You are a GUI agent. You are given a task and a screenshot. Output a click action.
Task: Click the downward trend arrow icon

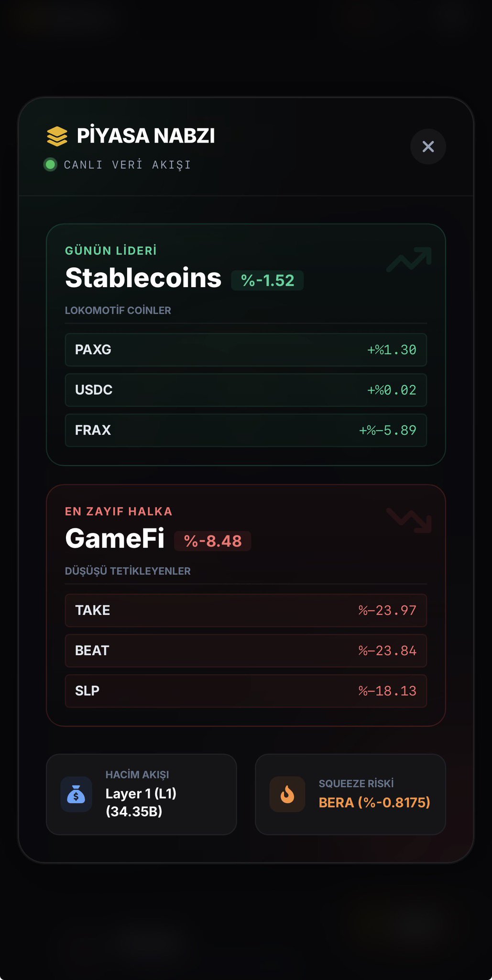409,520
